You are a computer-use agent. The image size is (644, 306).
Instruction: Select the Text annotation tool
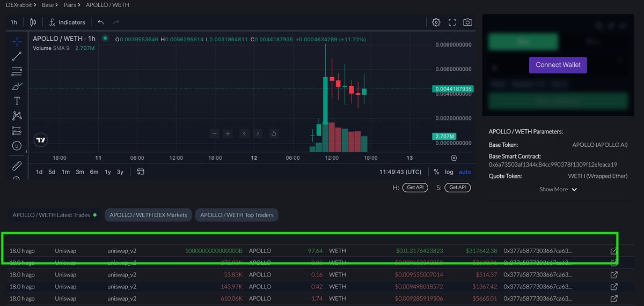click(17, 101)
